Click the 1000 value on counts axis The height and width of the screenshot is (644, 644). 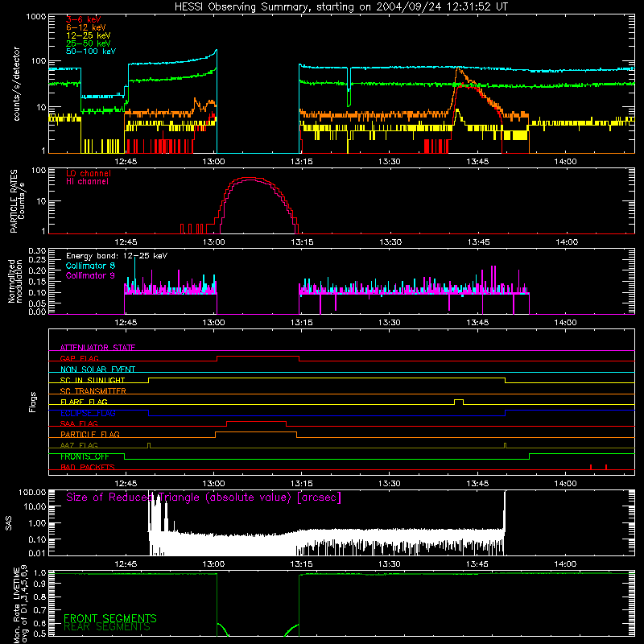35,17
